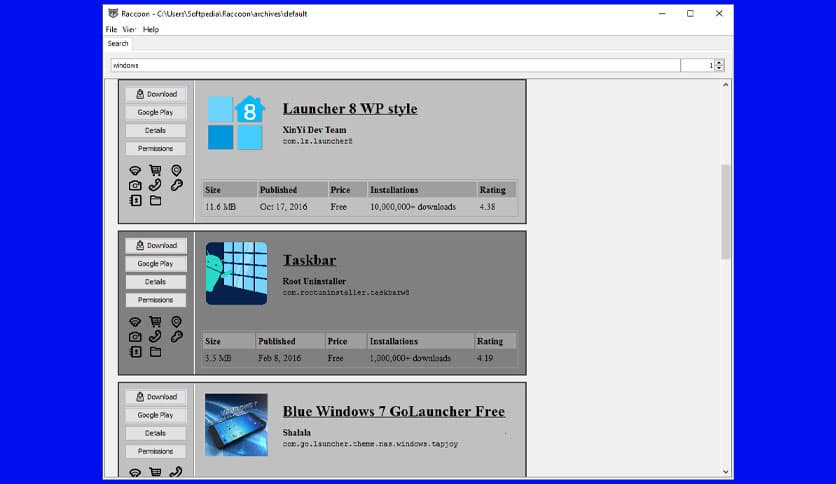Open the 'Taskbar' title link
This screenshot has height=484, width=836.
pos(309,260)
